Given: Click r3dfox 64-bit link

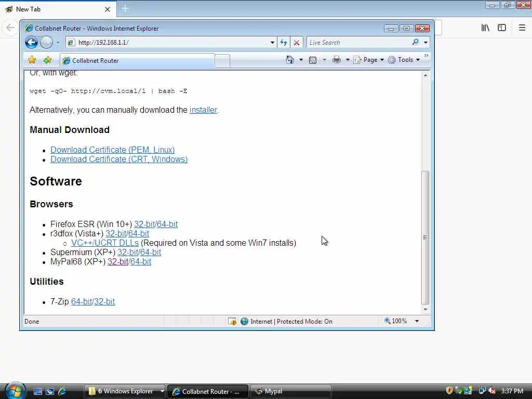Looking at the screenshot, I should [x=139, y=234].
